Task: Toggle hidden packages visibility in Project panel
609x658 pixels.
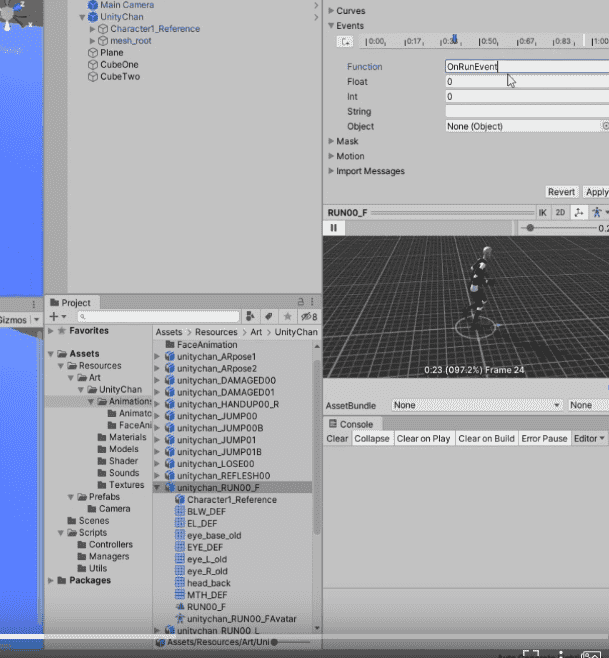Action: [x=308, y=316]
